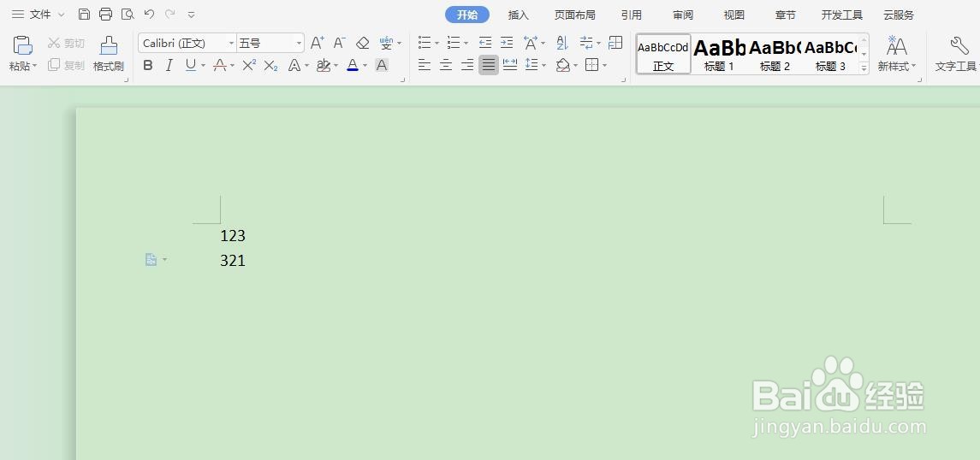
Task: Open the 开发工具 tab
Action: (842, 15)
